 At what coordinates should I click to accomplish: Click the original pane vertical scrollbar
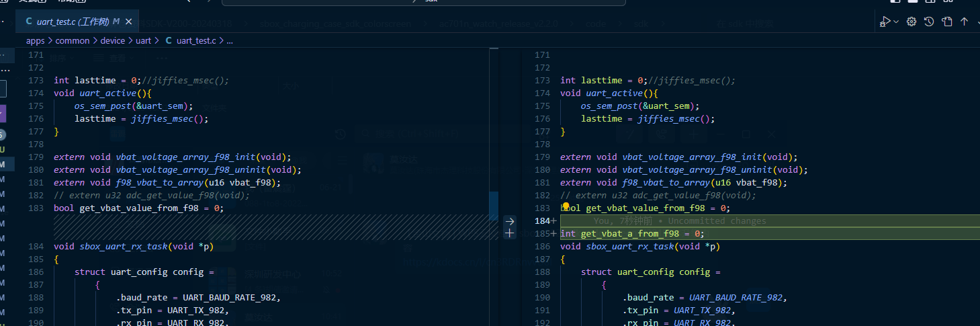(x=494, y=187)
